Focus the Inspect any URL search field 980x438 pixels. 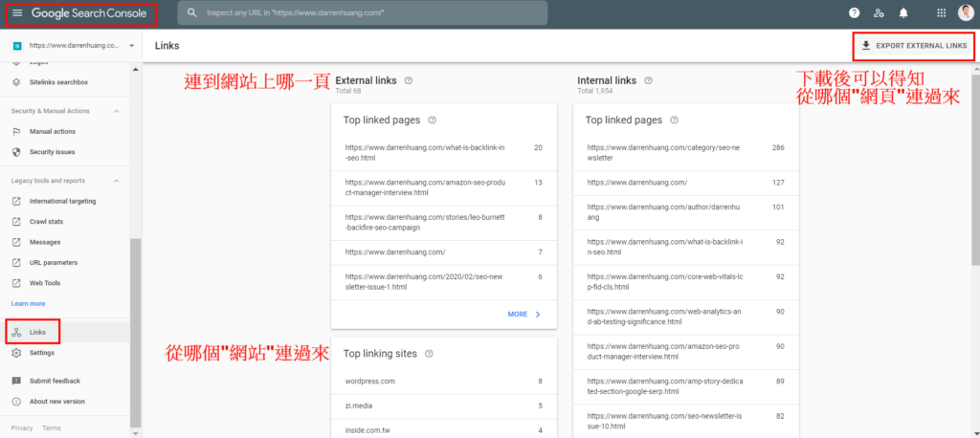click(363, 12)
